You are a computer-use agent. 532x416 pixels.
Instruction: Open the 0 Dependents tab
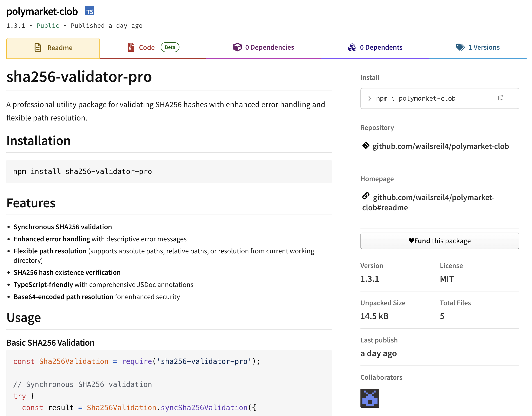[381, 47]
